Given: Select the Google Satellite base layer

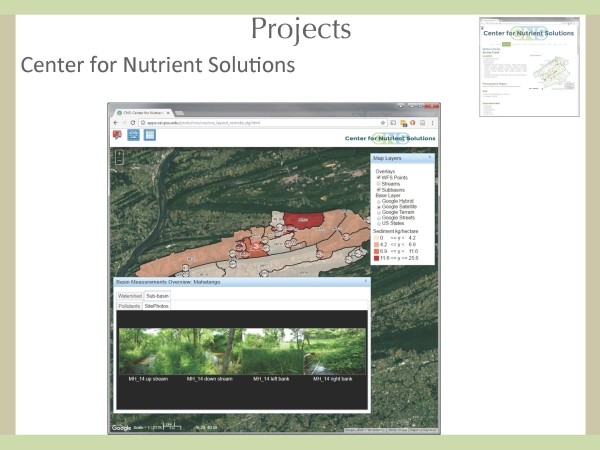Looking at the screenshot, I should (379, 207).
